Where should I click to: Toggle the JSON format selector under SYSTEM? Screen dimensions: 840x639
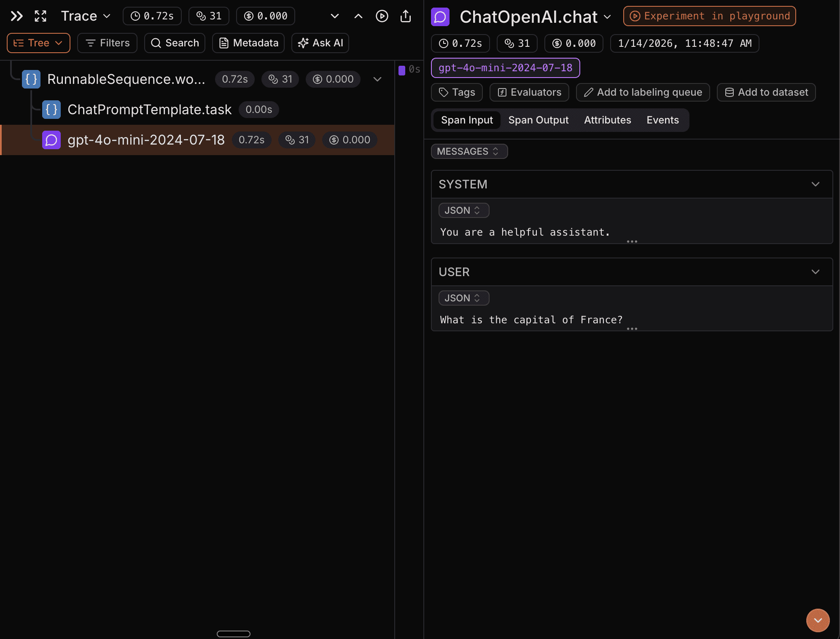[463, 210]
